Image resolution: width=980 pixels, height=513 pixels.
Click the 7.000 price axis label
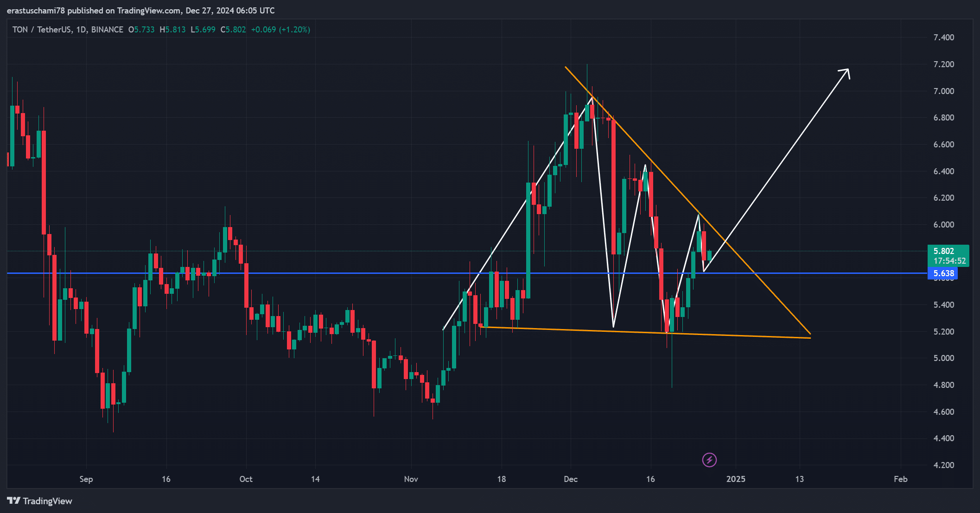coord(944,91)
